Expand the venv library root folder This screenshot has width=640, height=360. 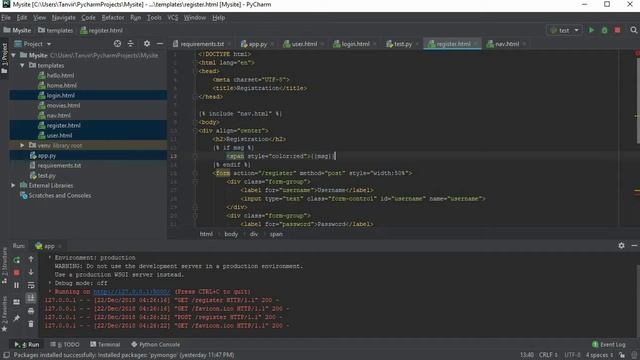(22, 145)
